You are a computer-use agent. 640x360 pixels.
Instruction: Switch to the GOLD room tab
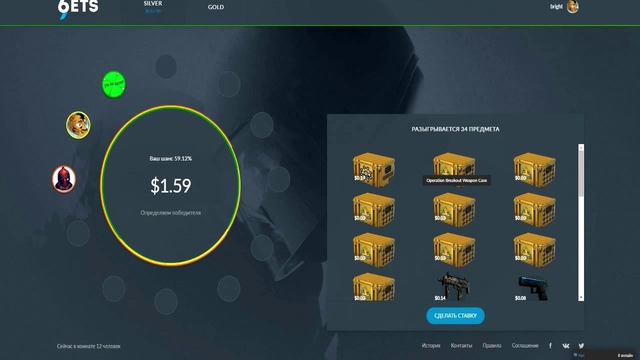[x=216, y=7]
